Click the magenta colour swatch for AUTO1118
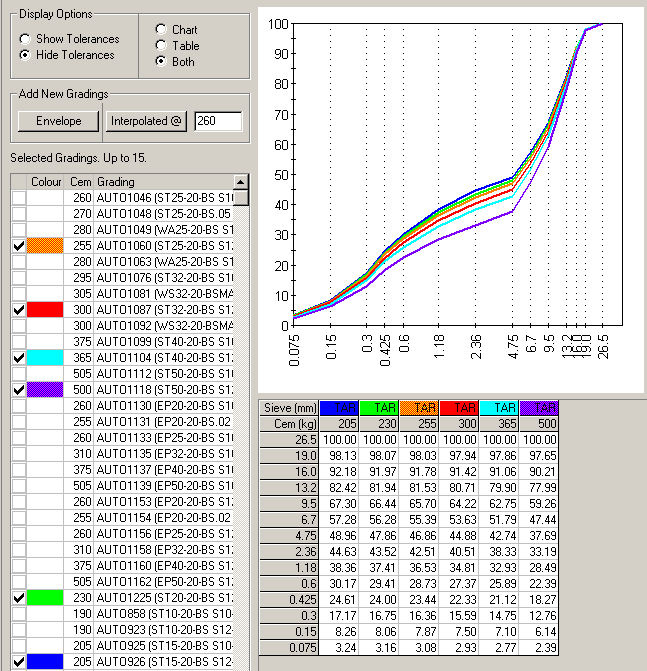The height and width of the screenshot is (671, 647). pos(47,390)
